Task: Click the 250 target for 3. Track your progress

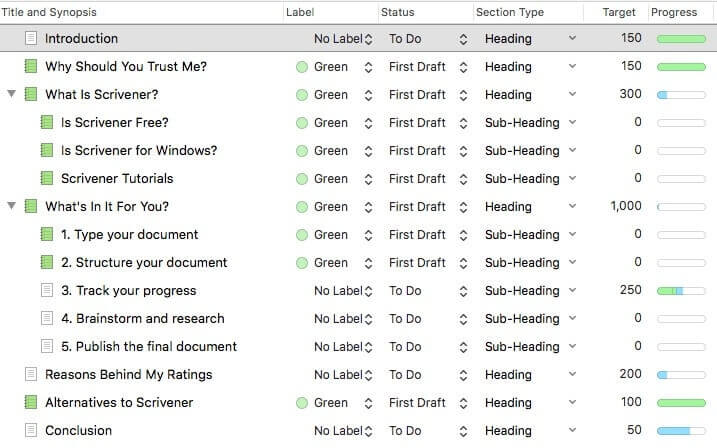Action: pyautogui.click(x=631, y=290)
